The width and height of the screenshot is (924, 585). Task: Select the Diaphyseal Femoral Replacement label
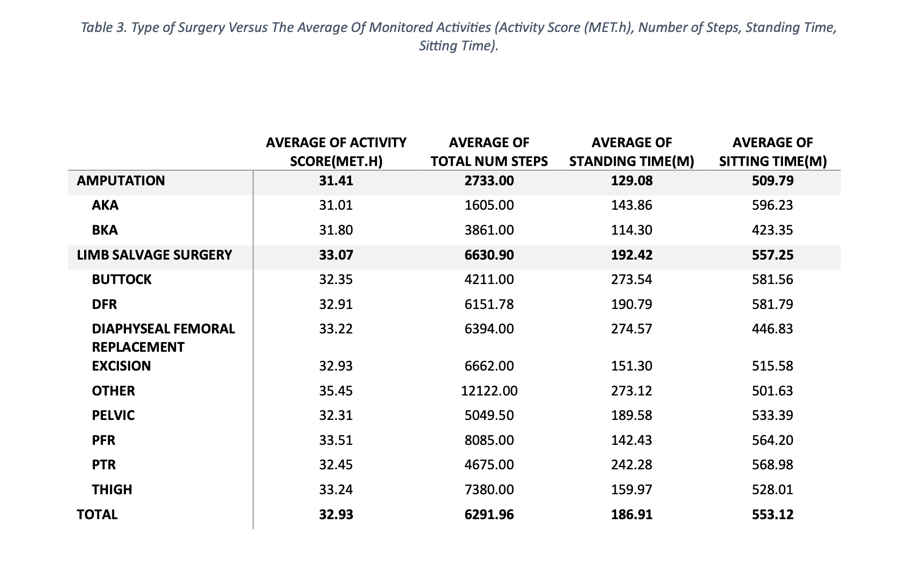163,338
